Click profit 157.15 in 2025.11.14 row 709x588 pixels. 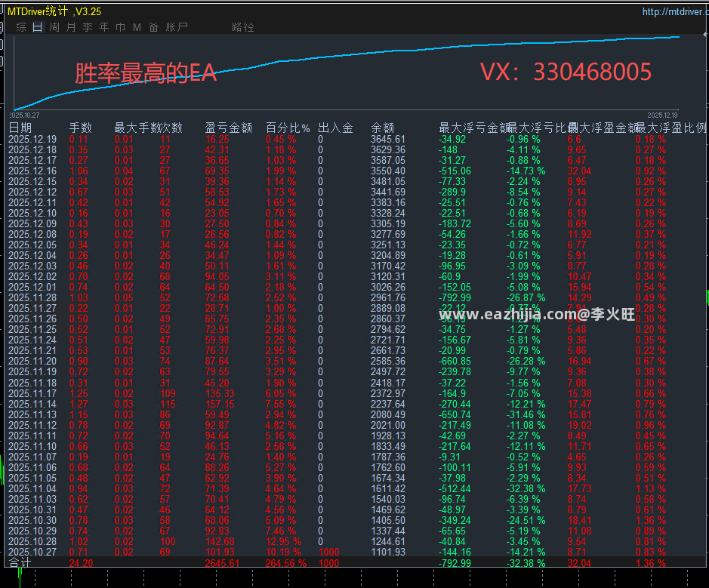(220, 404)
